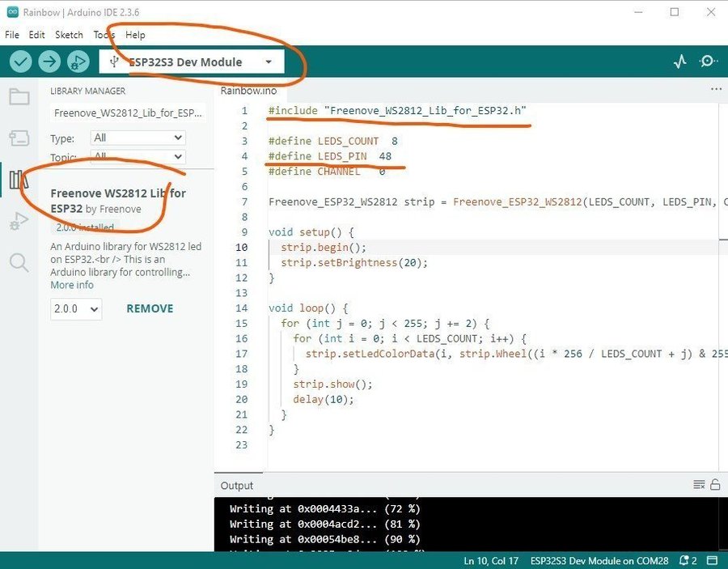Open the Sketch menu
The image size is (728, 569).
69,35
